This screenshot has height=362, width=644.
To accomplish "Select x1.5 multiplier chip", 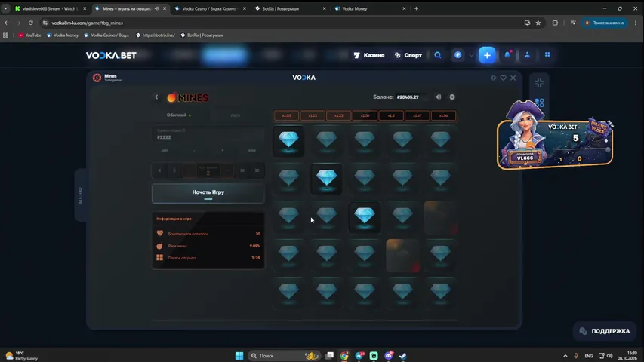I will (391, 115).
